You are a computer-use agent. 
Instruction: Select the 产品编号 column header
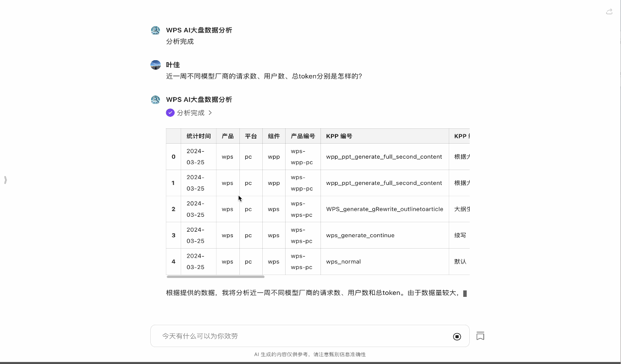[x=303, y=136]
